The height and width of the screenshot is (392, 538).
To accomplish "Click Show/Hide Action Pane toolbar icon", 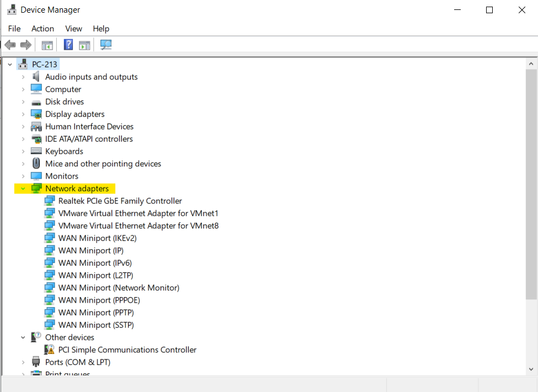I will click(x=84, y=45).
